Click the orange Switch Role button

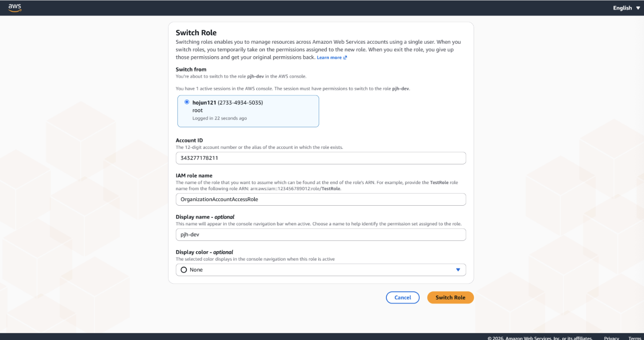451,298
